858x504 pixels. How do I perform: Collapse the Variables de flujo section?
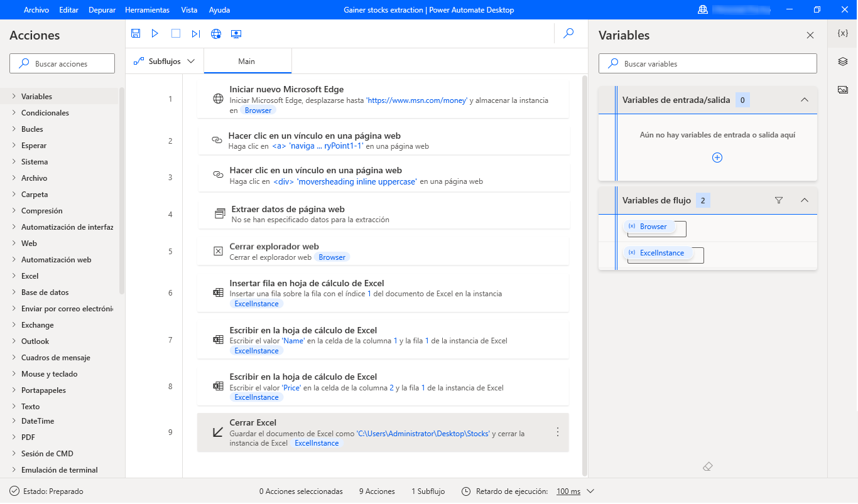point(804,200)
